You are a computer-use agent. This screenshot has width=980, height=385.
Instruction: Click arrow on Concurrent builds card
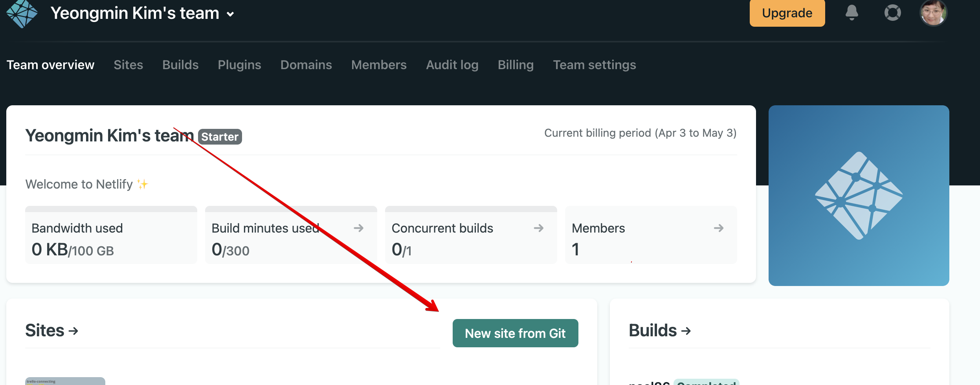coord(538,228)
